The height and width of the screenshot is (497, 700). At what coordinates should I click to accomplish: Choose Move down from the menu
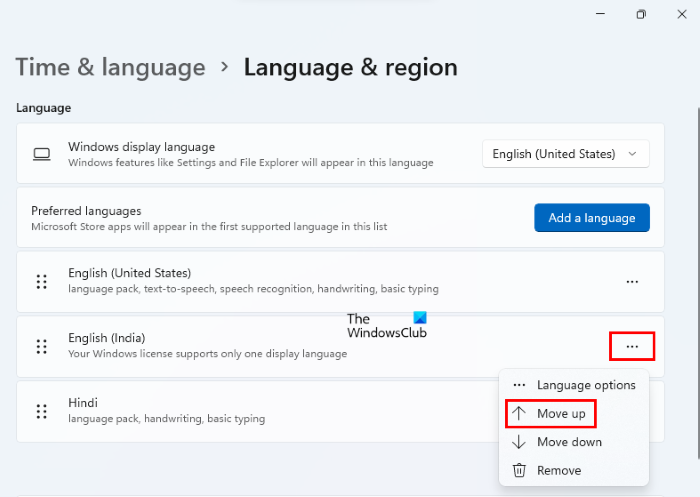tap(569, 442)
